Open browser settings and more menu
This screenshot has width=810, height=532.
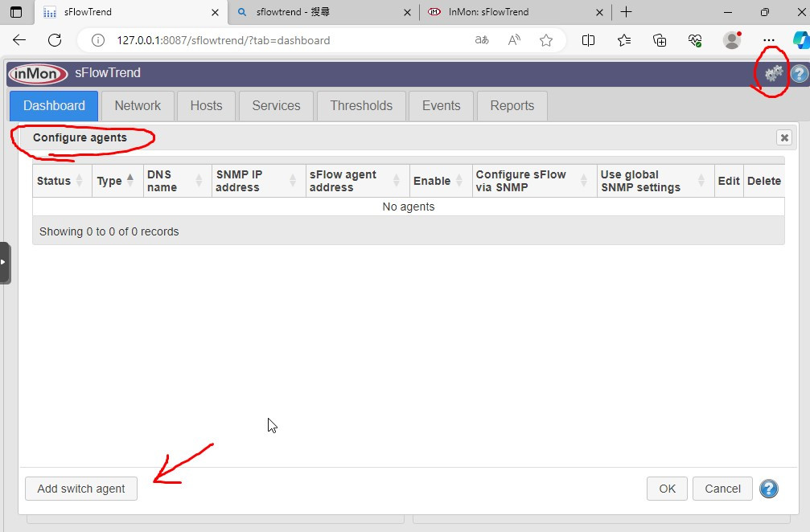click(769, 40)
